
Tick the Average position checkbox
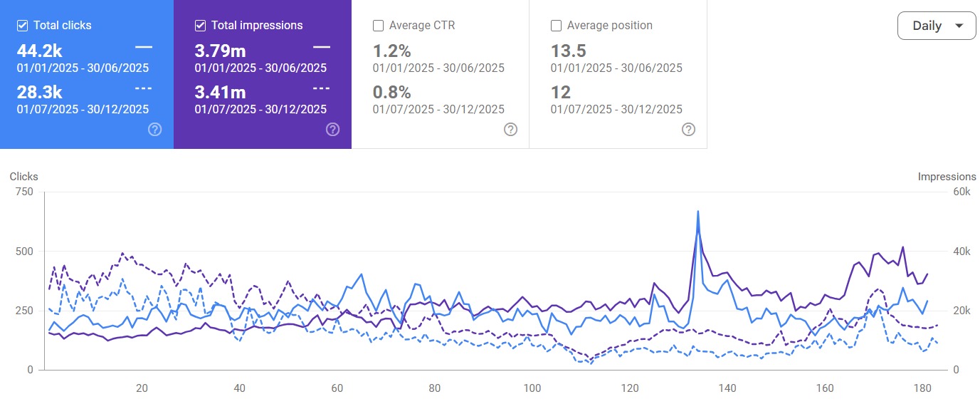click(557, 26)
